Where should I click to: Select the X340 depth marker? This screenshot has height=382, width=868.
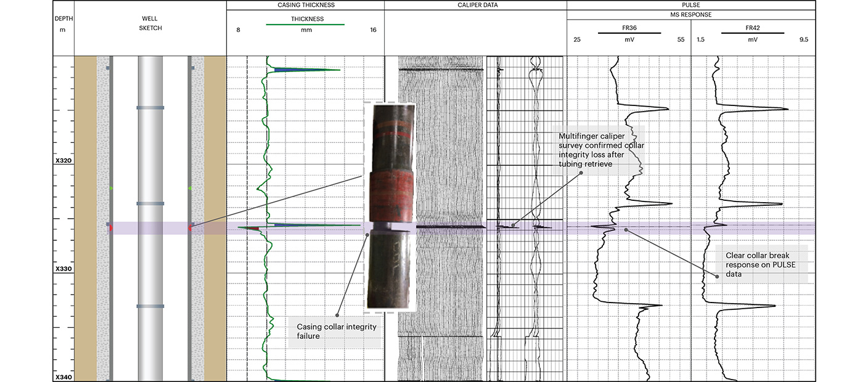click(x=63, y=377)
